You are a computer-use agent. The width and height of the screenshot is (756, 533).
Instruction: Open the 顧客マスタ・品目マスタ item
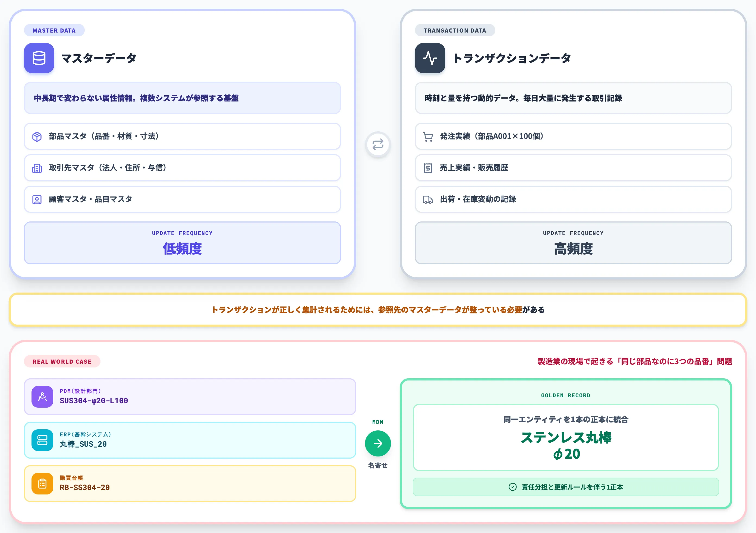tap(182, 199)
